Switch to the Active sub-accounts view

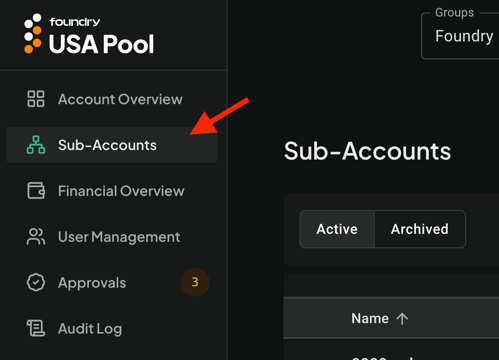click(x=337, y=229)
